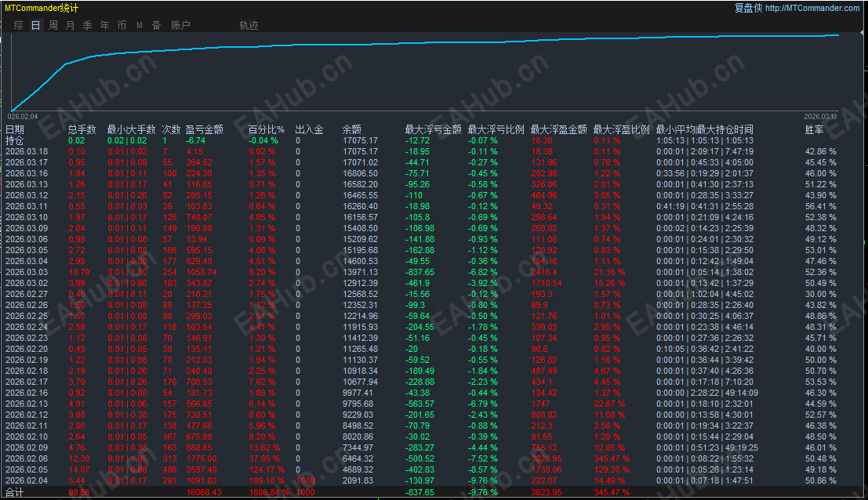This screenshot has height=500, width=868.
Task: Switch to the M tab
Action: 140,25
